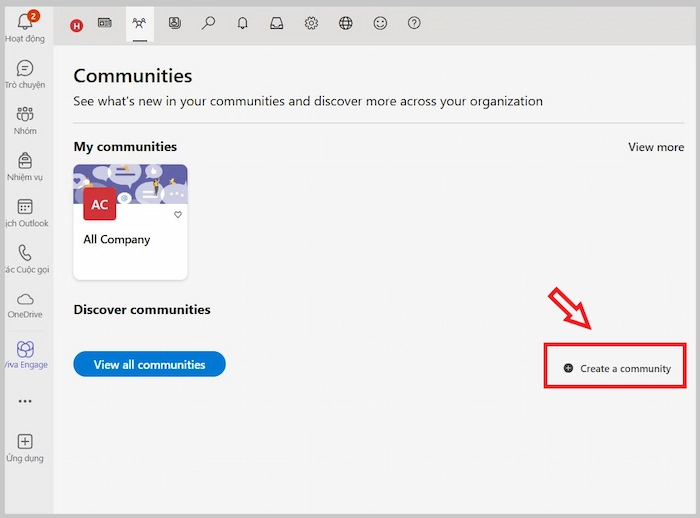Click the All Company community name
This screenshot has height=518, width=700.
(x=117, y=239)
